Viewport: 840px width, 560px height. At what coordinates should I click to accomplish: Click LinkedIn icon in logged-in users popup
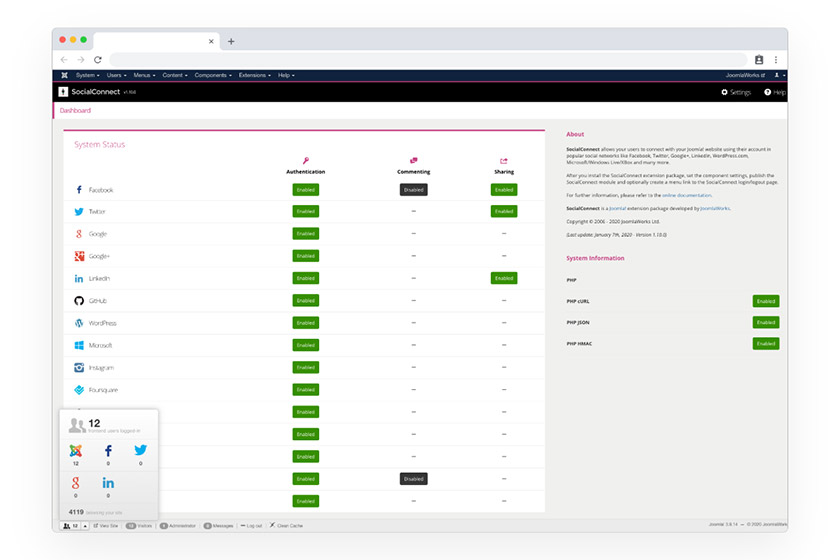(108, 483)
